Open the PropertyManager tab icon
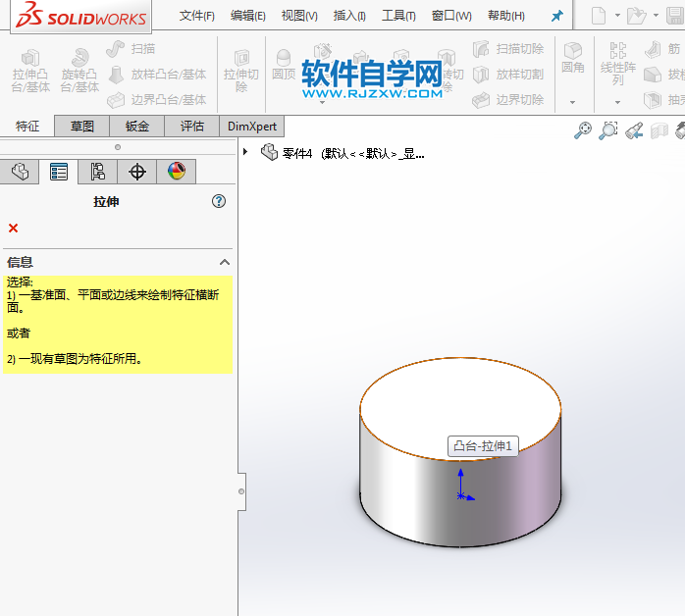This screenshot has height=616, width=685. pos(59,172)
